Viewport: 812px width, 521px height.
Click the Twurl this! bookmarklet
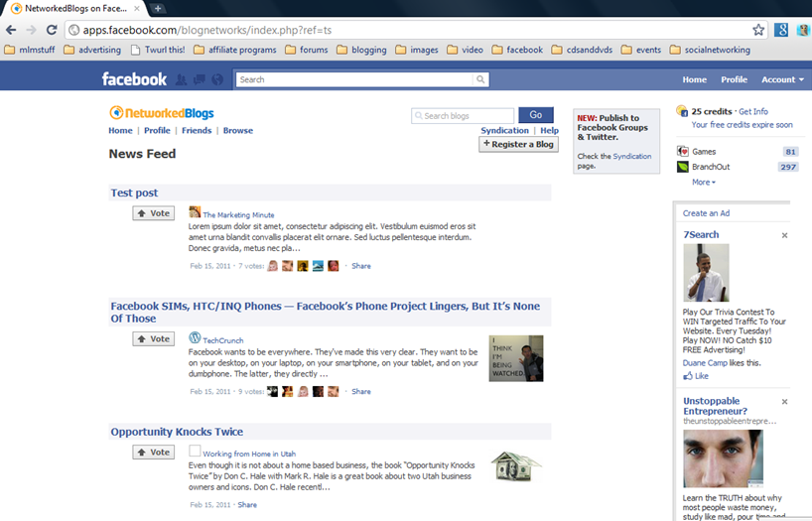(x=158, y=50)
